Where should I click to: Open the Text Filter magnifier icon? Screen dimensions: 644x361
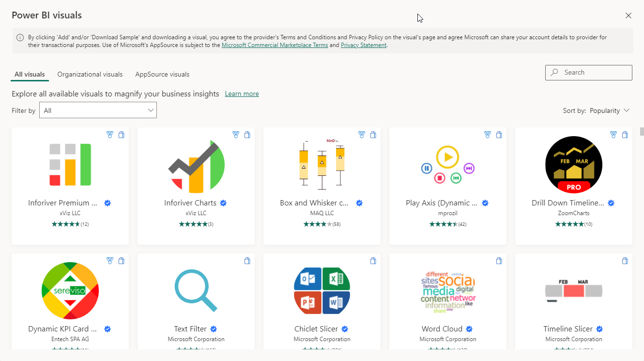point(196,291)
